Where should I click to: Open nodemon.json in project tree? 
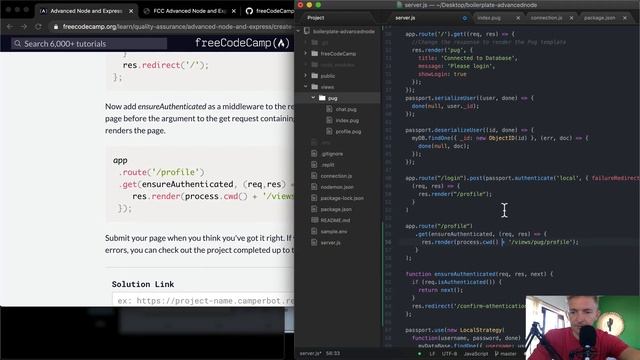pos(337,187)
